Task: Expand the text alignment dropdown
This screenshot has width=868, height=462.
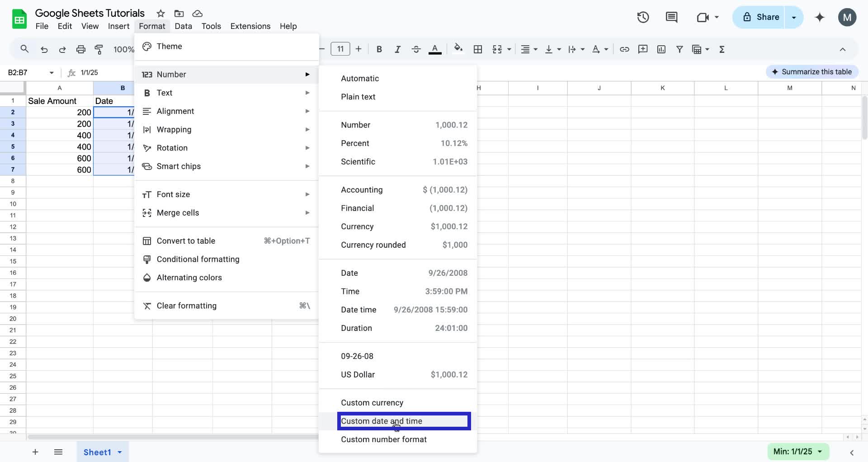Action: coord(536,49)
